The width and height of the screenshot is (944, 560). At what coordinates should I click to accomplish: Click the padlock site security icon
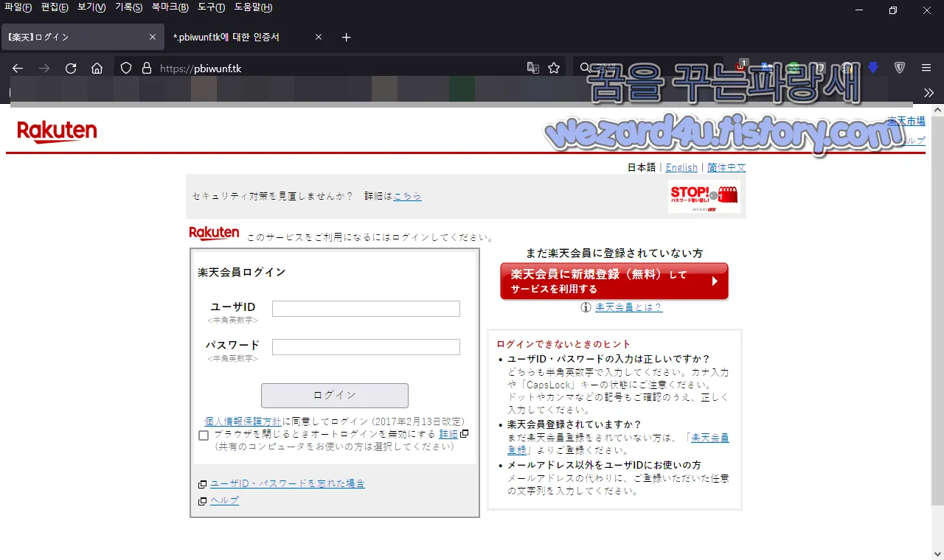[147, 68]
